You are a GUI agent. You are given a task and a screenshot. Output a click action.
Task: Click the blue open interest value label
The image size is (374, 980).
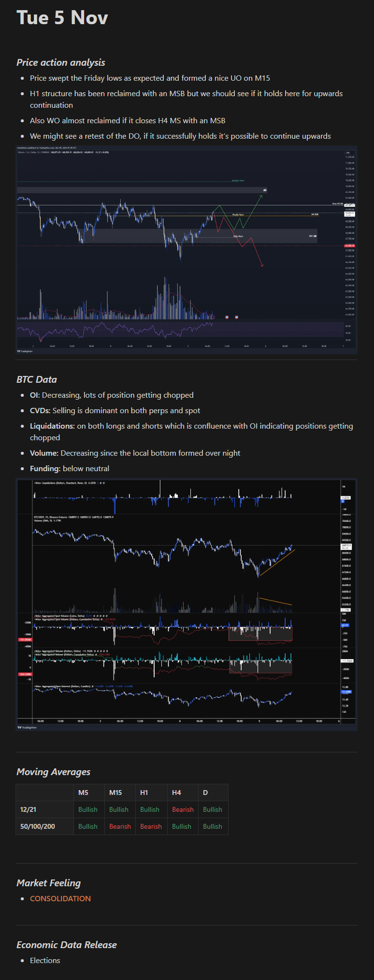pyautogui.click(x=346, y=692)
